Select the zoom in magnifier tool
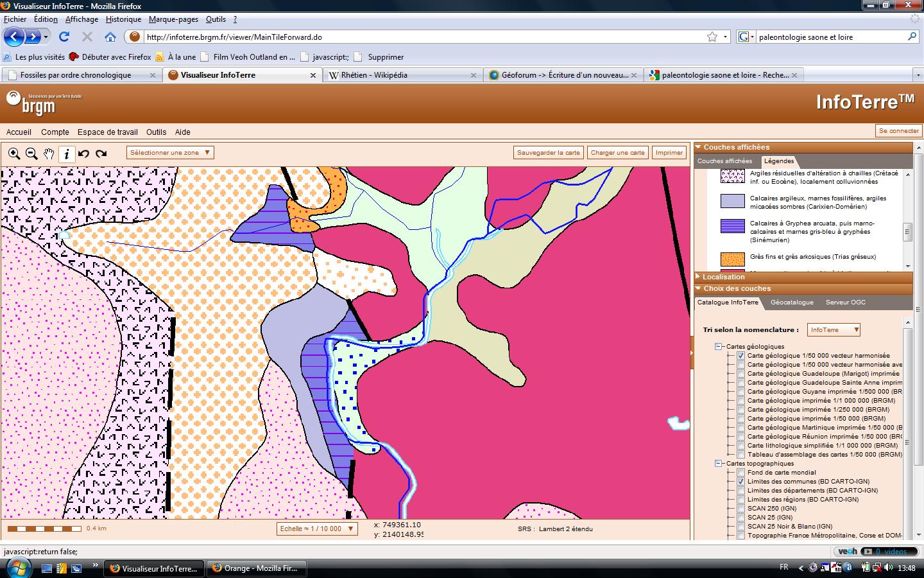924x578 pixels. [x=14, y=153]
